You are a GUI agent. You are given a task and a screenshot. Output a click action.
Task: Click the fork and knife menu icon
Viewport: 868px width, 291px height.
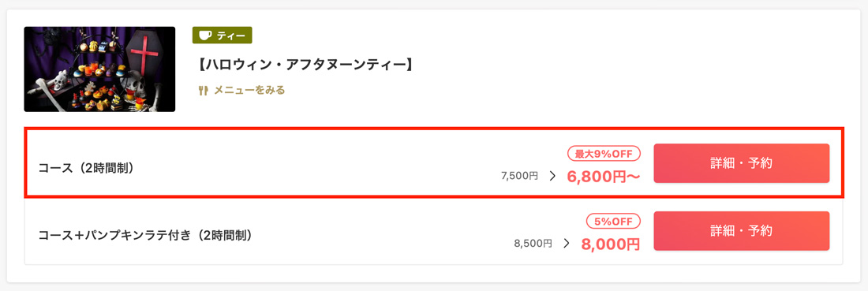pyautogui.click(x=203, y=90)
